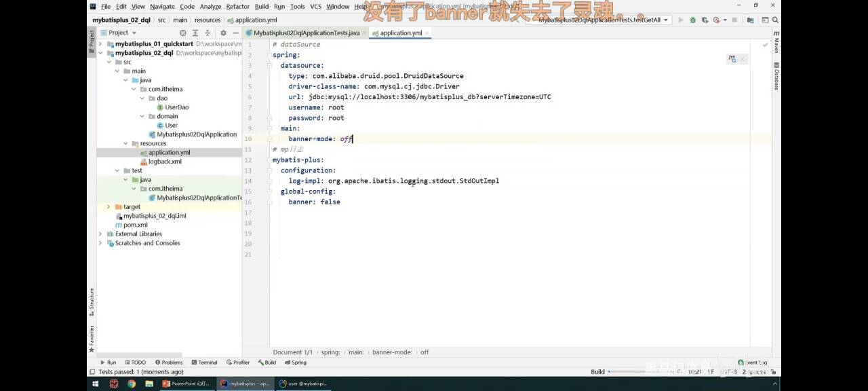Select logback.xml in project tree

tap(161, 162)
